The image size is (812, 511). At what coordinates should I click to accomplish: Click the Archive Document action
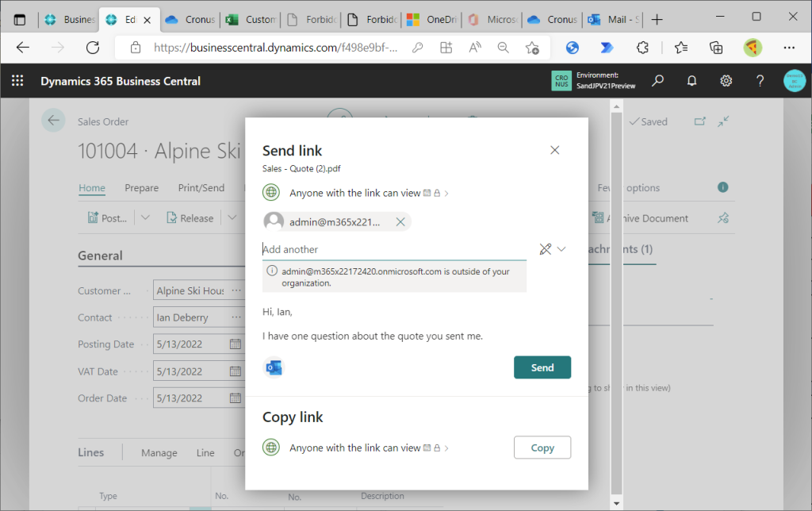[x=641, y=218]
